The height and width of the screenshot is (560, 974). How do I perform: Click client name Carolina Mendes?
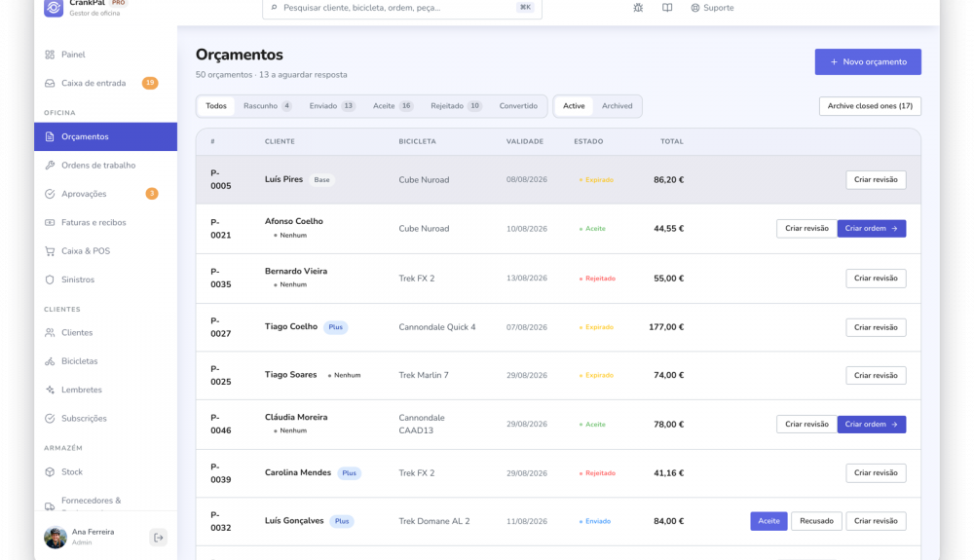(297, 472)
